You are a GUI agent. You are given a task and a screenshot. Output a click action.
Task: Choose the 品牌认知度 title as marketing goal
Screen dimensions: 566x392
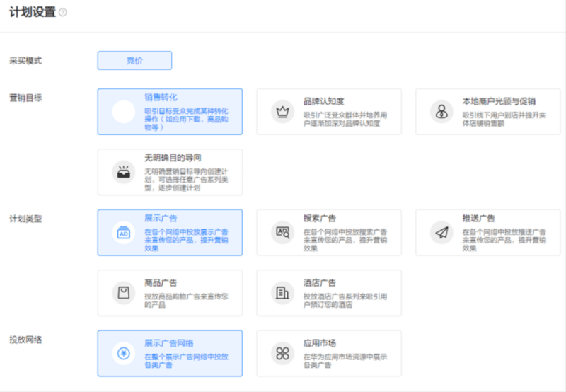point(323,101)
